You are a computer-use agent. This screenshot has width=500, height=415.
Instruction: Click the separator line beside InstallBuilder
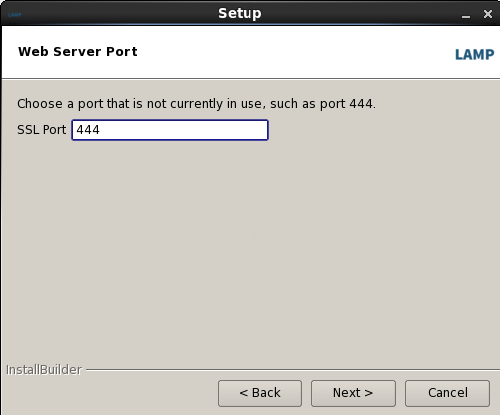click(293, 370)
